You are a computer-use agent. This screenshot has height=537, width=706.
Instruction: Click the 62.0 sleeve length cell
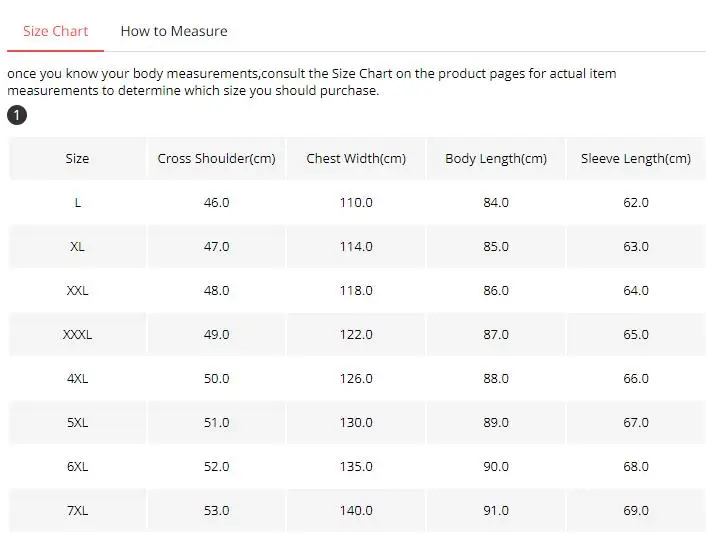click(636, 202)
